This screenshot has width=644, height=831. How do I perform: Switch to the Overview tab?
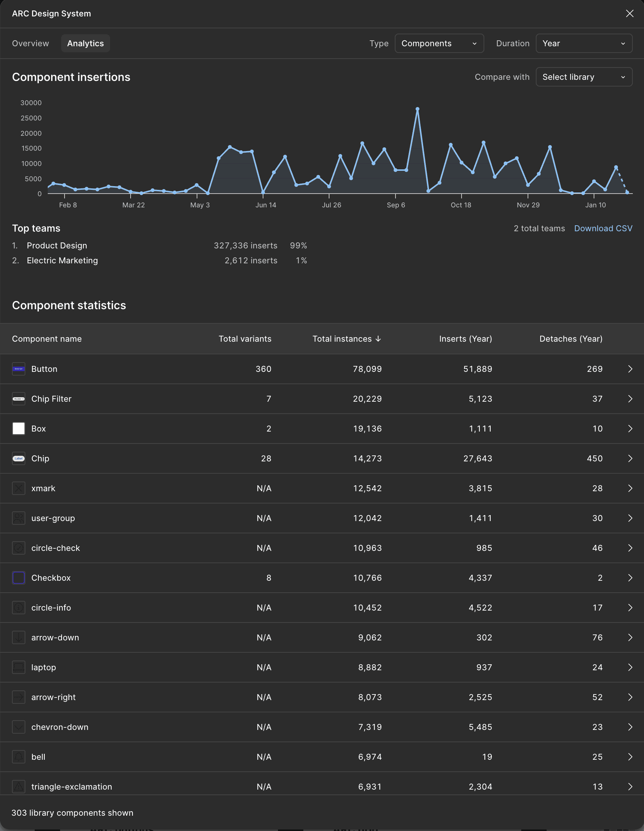click(31, 43)
